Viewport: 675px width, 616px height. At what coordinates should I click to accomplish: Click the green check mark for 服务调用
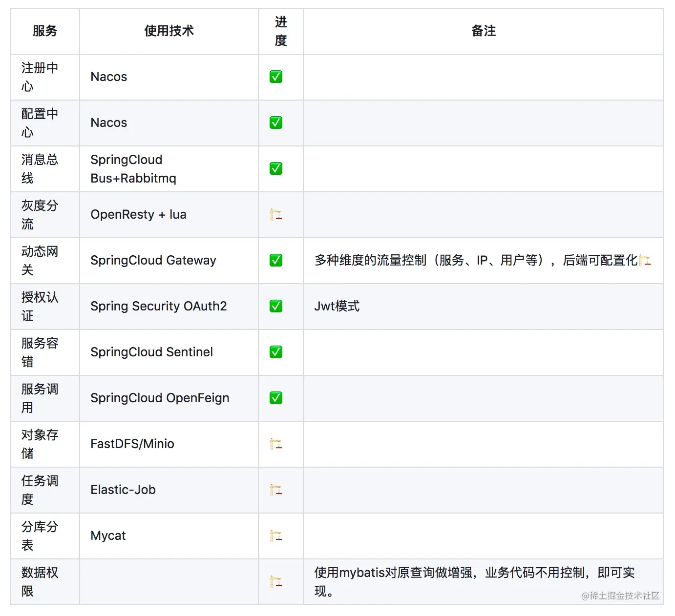click(x=276, y=398)
